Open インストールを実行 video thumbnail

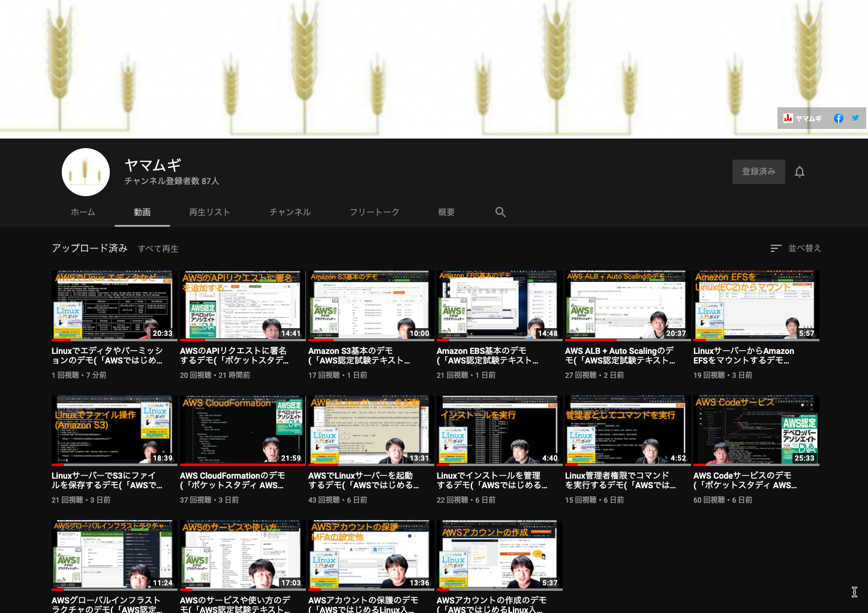pos(498,430)
